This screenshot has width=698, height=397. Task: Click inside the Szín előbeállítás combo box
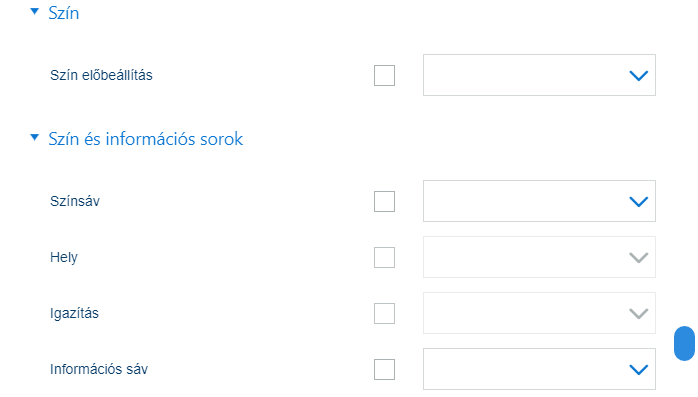[x=539, y=75]
